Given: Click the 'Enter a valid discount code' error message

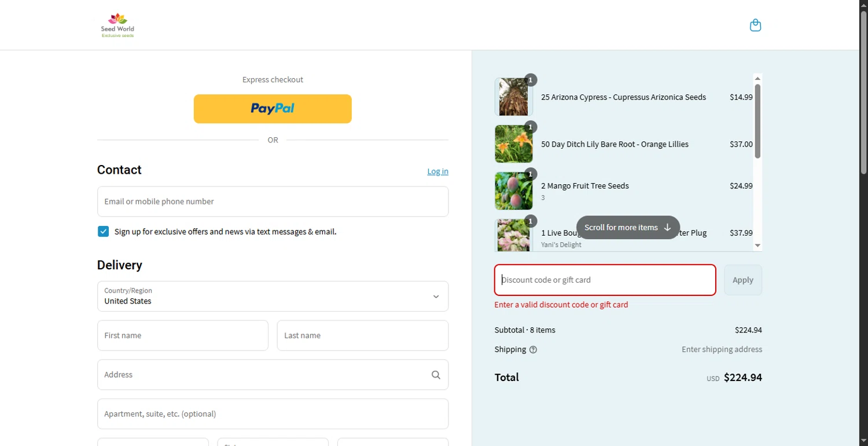Looking at the screenshot, I should click(561, 305).
